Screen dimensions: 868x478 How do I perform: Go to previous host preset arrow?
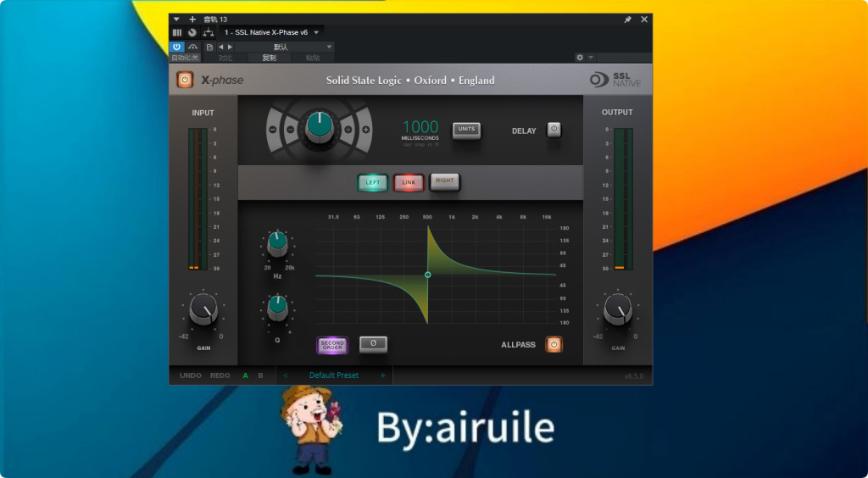(x=220, y=47)
